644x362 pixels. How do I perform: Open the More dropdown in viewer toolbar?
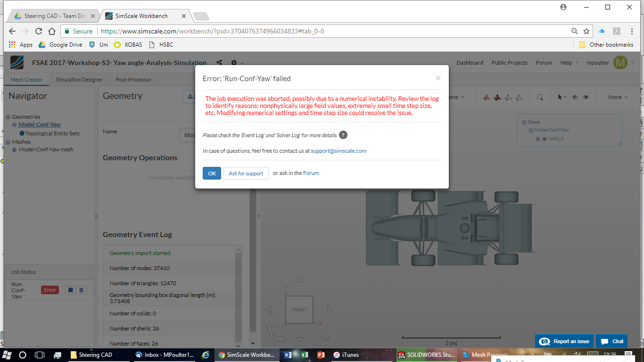point(617,97)
